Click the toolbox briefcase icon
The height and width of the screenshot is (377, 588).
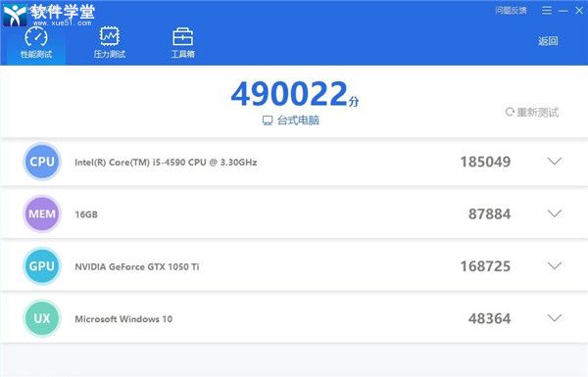[x=183, y=37]
